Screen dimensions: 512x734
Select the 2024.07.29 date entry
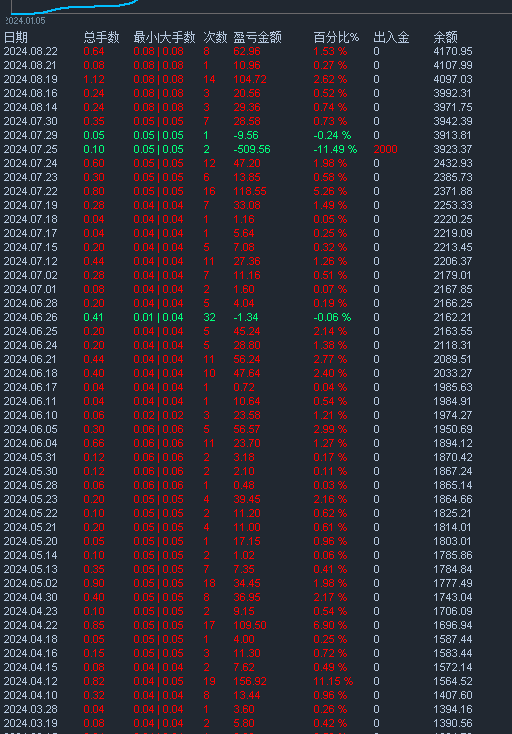30,135
